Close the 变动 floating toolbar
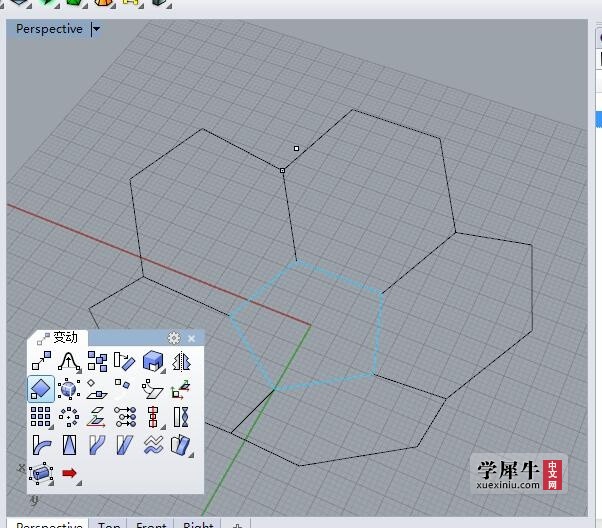The height and width of the screenshot is (528, 602). 192,338
